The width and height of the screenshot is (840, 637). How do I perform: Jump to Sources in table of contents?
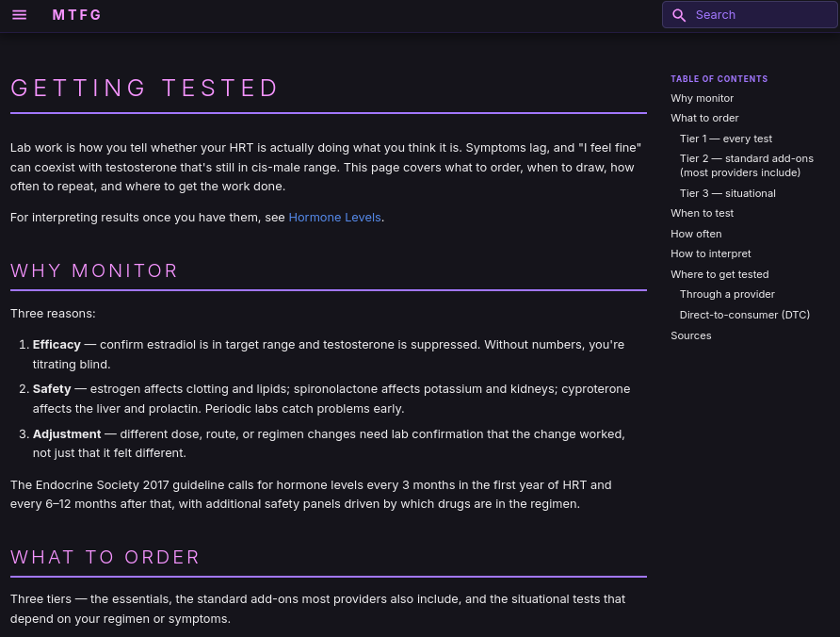click(690, 335)
